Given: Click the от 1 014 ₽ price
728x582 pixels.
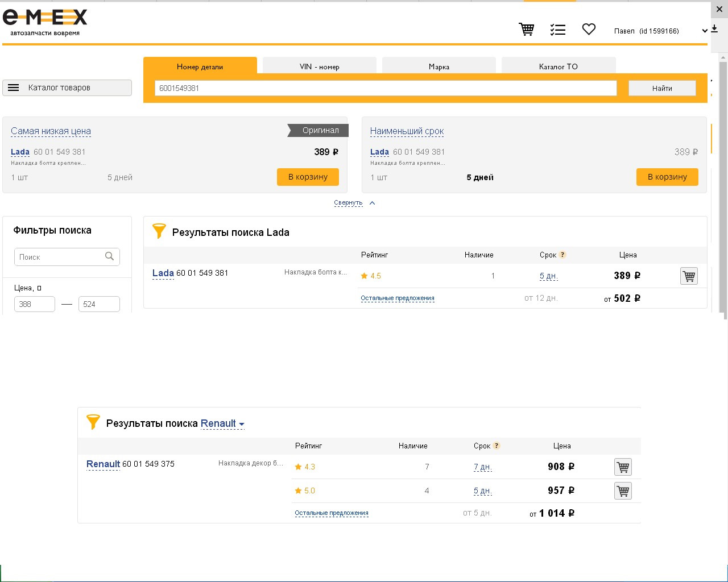Looking at the screenshot, I should 552,513.
